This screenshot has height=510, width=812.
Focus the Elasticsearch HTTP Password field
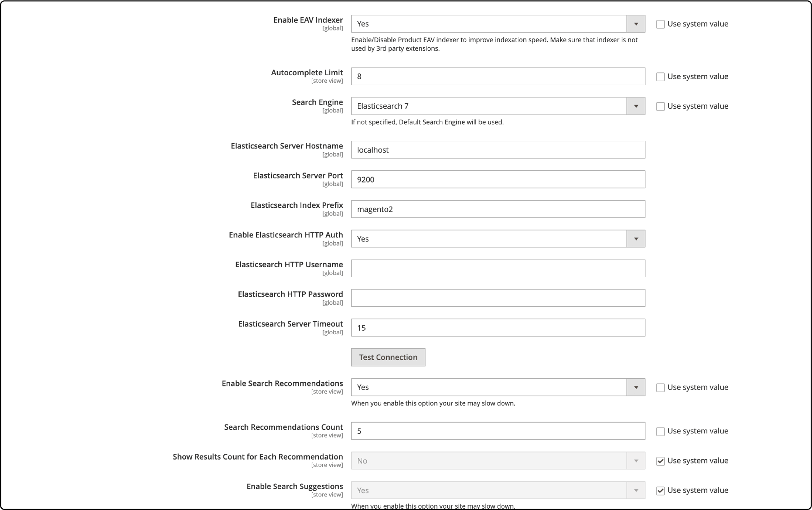pyautogui.click(x=498, y=298)
